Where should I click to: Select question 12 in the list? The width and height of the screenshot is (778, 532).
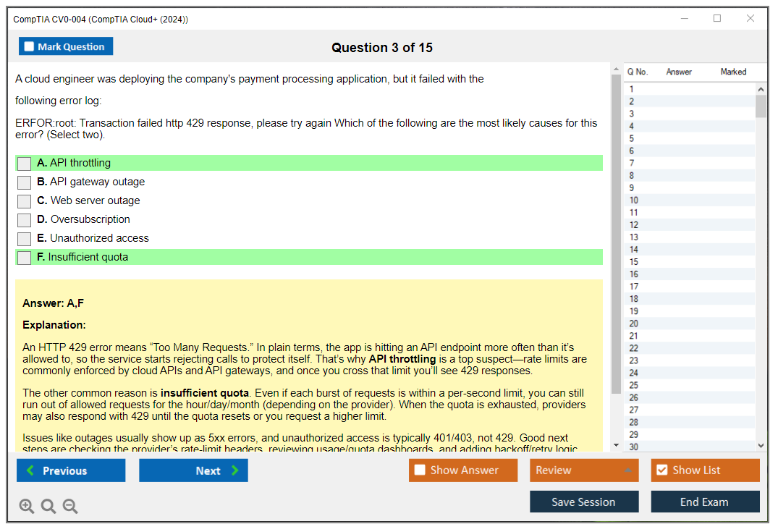point(634,225)
